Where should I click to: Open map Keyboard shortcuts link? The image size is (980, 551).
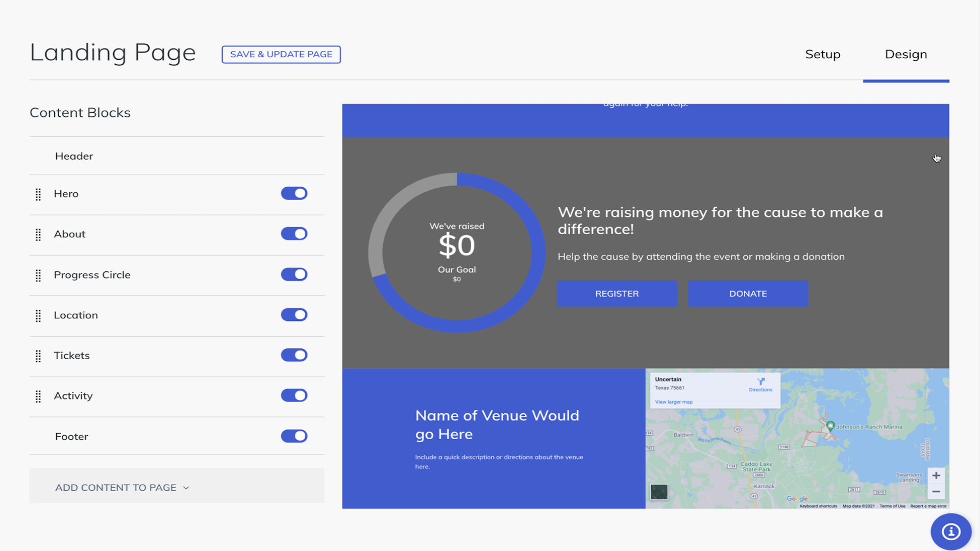[818, 506]
